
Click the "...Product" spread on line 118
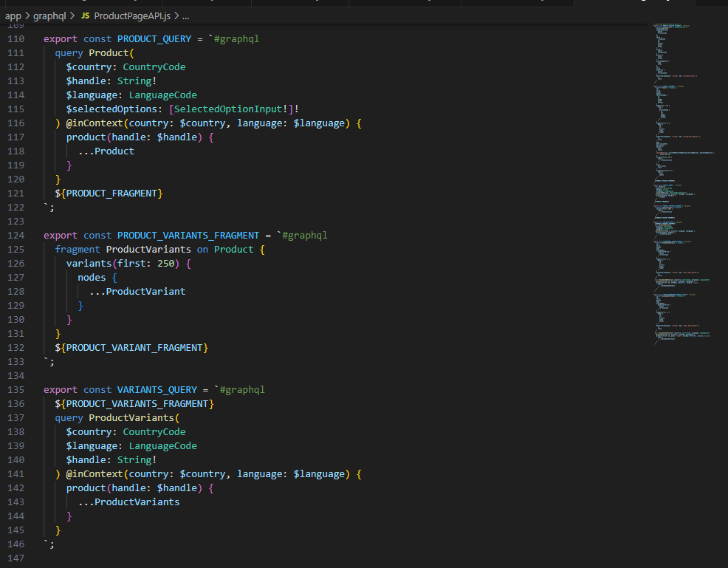pyautogui.click(x=106, y=151)
